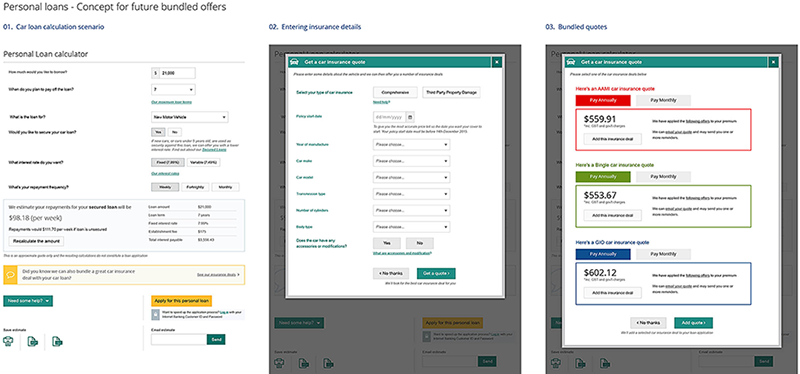Select Pay Monthly for the Bingle quote
Image resolution: width=800 pixels, height=374 pixels.
pyautogui.click(x=663, y=177)
